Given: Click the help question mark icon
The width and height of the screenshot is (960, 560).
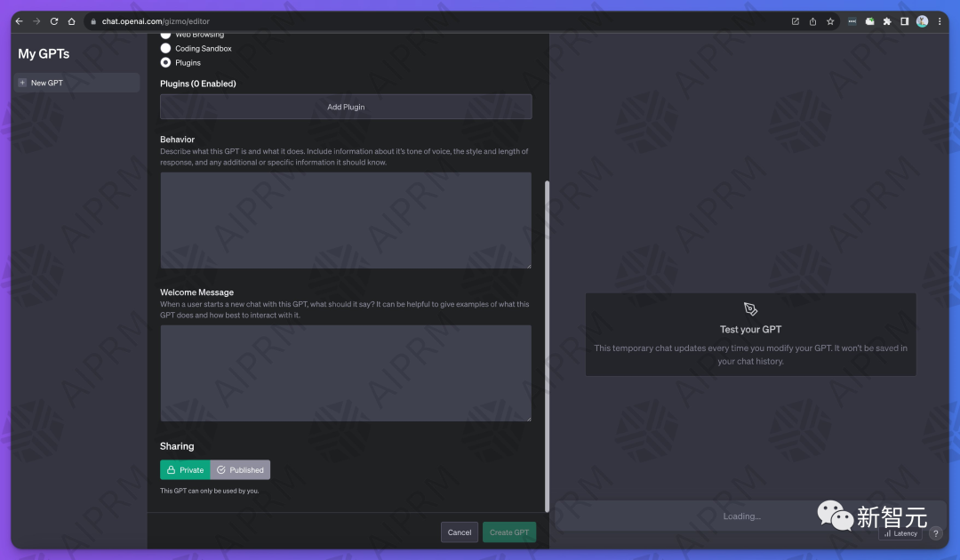Looking at the screenshot, I should point(935,533).
